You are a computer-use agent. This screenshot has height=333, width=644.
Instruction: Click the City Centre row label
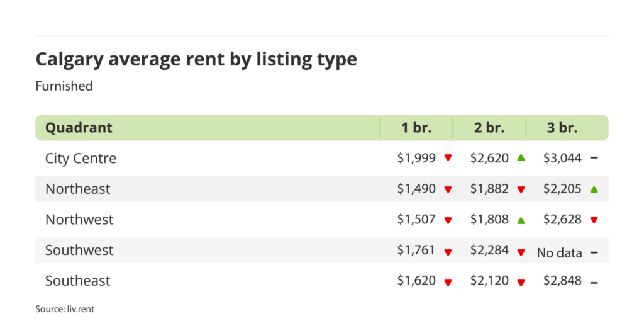click(x=80, y=158)
